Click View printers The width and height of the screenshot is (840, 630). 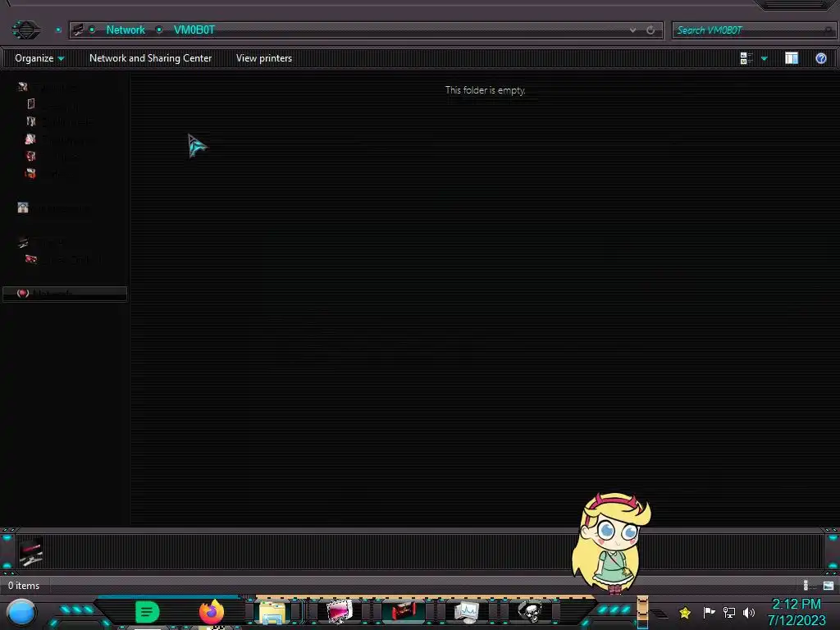264,58
